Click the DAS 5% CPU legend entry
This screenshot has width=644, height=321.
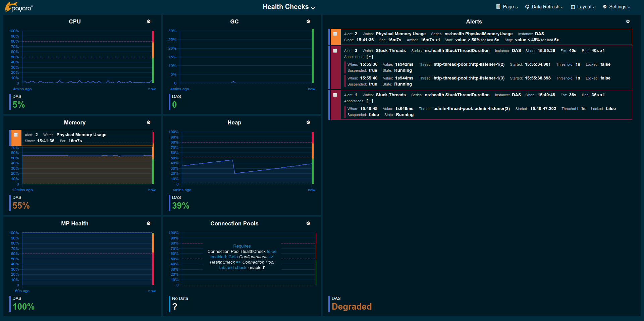(x=18, y=102)
